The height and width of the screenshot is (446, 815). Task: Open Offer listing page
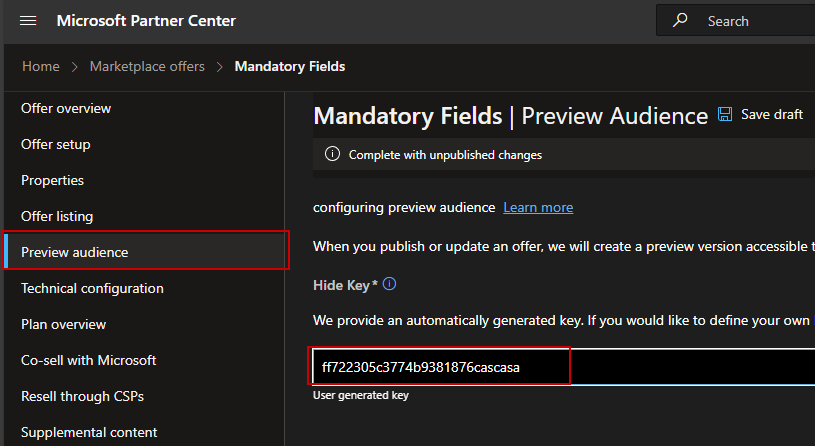point(57,216)
